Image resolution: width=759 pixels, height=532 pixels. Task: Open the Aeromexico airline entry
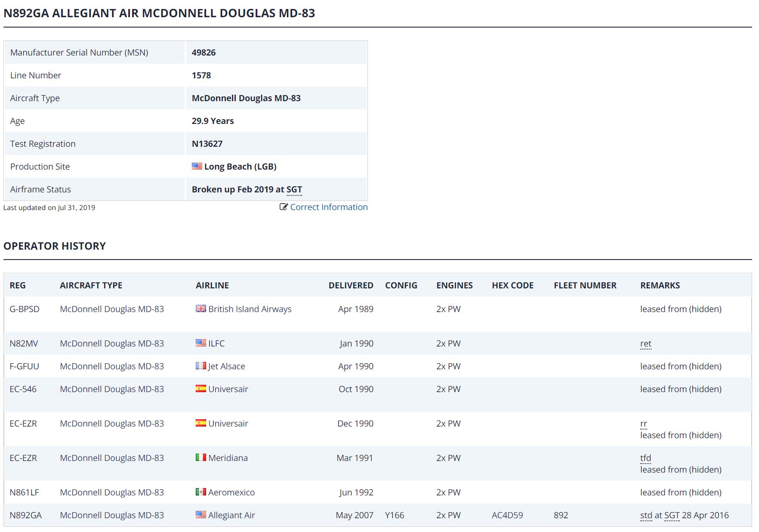pyautogui.click(x=231, y=492)
